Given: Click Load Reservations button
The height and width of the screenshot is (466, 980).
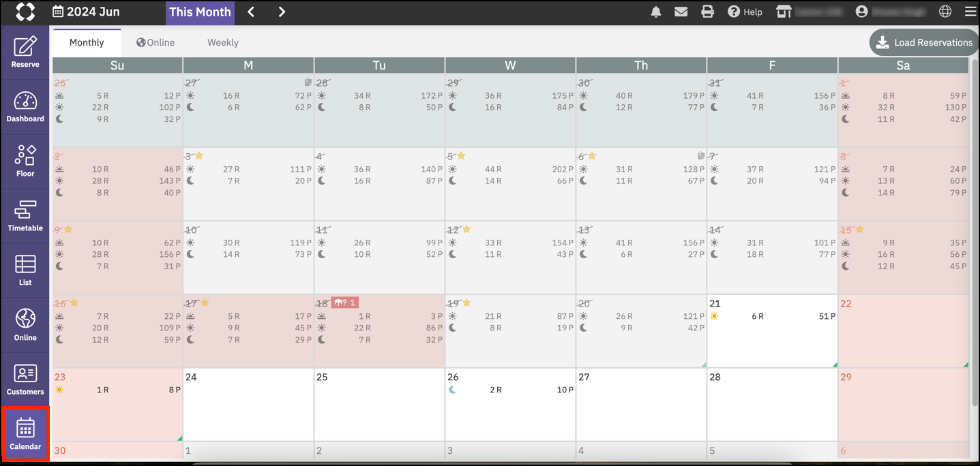Looking at the screenshot, I should 924,42.
